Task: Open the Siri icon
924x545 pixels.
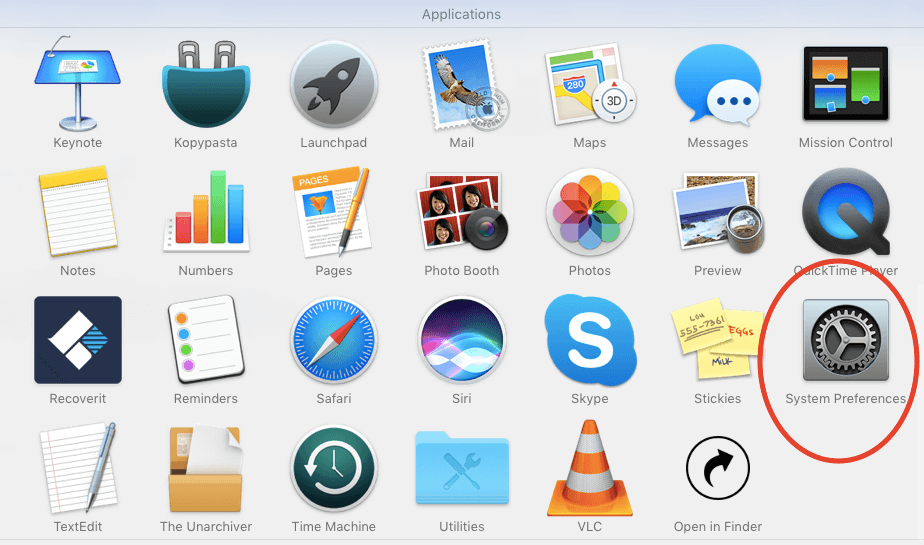Action: pos(462,340)
